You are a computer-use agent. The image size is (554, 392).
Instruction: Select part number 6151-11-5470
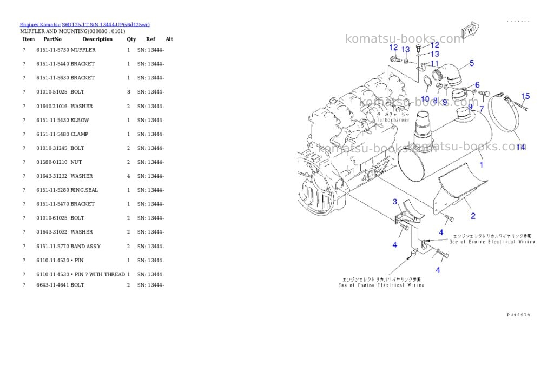[x=52, y=204]
